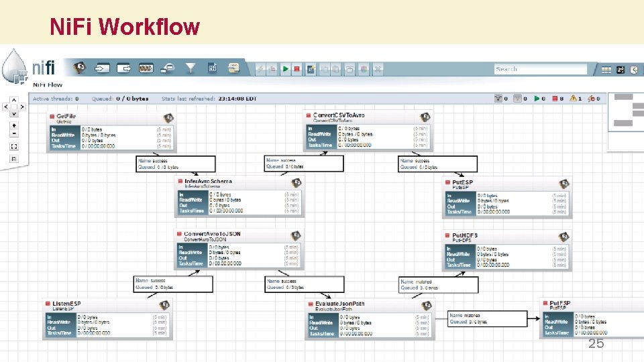Click the not-transmitting ports status icon
The image size is (644, 362).
click(x=517, y=99)
